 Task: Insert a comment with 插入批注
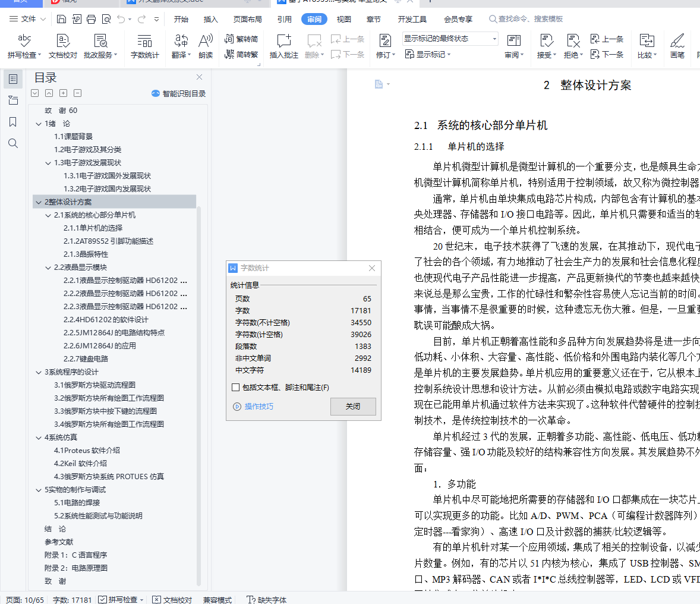(x=284, y=46)
